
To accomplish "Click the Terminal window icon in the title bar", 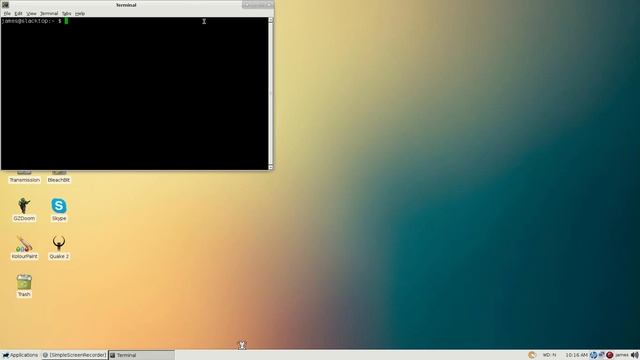I will click(5, 5).
